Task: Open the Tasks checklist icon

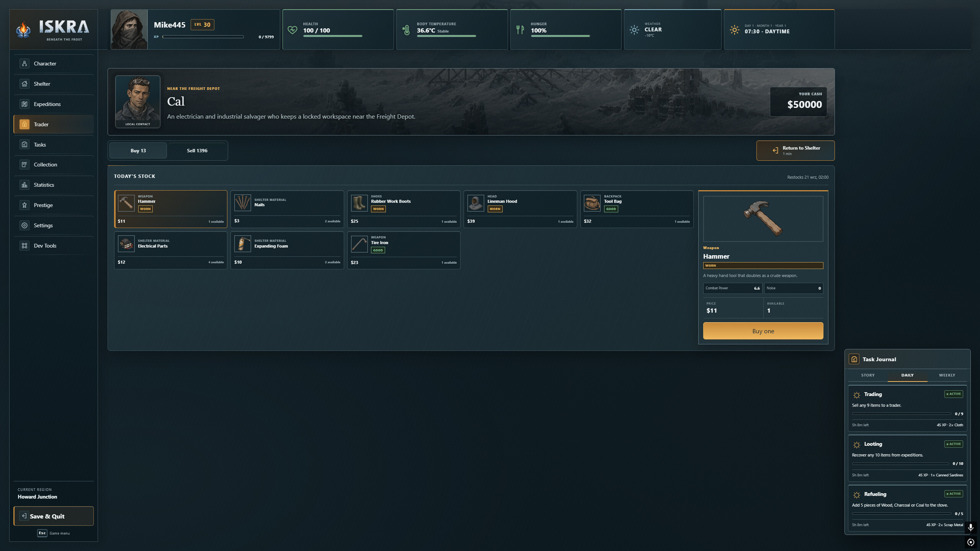Action: pyautogui.click(x=24, y=145)
